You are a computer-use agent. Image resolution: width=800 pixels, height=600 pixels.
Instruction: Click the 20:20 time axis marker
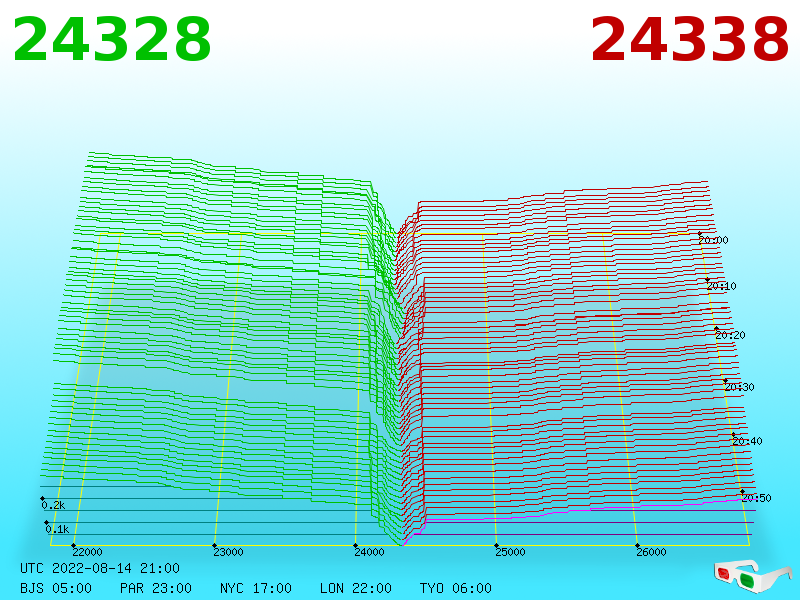[x=730, y=335]
